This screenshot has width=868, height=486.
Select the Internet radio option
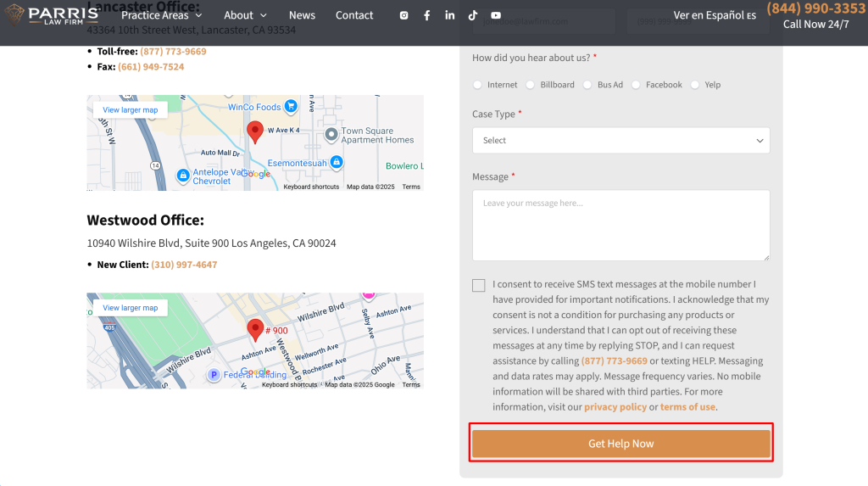pos(478,85)
